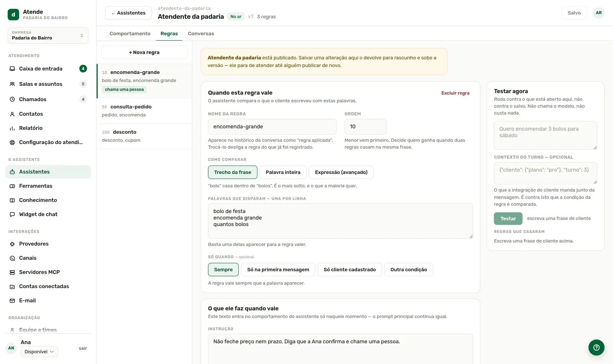The width and height of the screenshot is (613, 364).
Task: Focus the Nome da regra field
Action: pyautogui.click(x=272, y=126)
